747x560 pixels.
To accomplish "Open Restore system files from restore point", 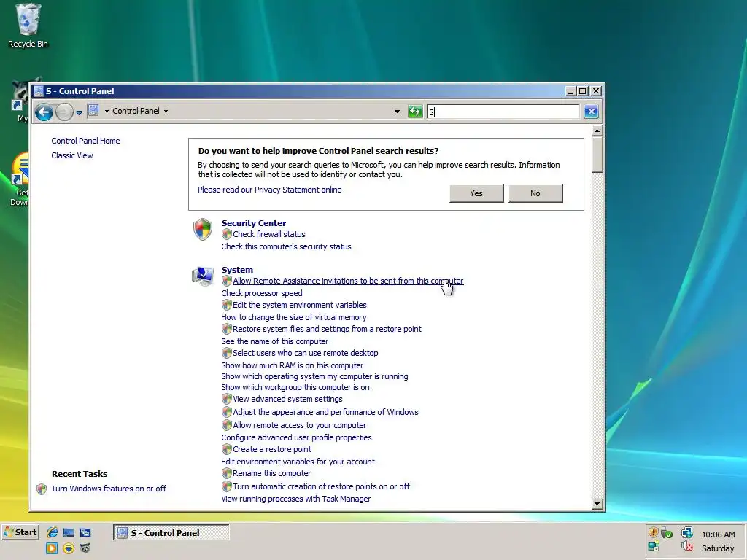I will click(x=327, y=329).
